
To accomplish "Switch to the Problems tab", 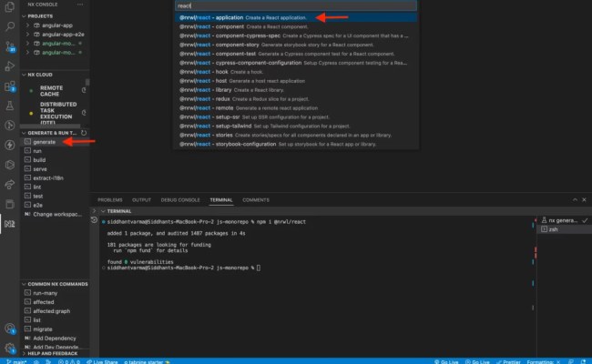I will [110, 200].
